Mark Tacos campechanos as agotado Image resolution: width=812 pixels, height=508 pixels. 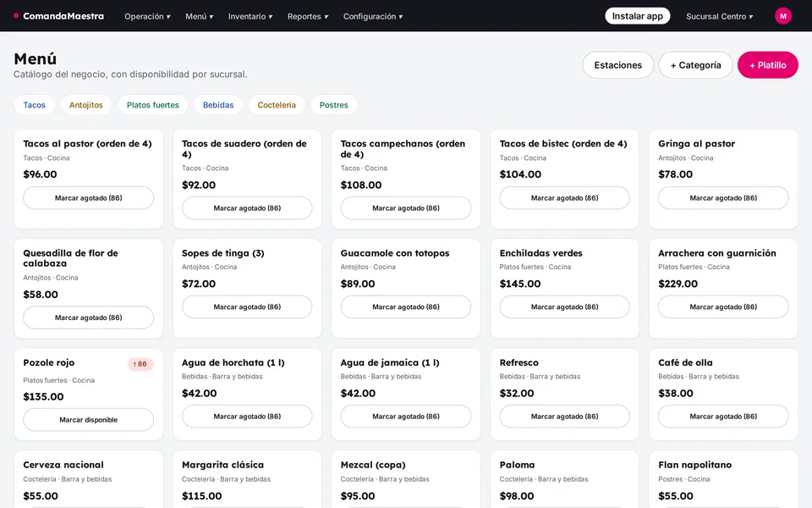pos(406,208)
